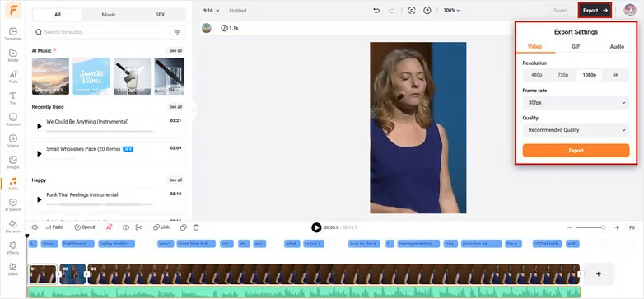Viewport: 644px width, 299px height.
Task: Open the AI Speech sidebar section
Action: [12, 204]
